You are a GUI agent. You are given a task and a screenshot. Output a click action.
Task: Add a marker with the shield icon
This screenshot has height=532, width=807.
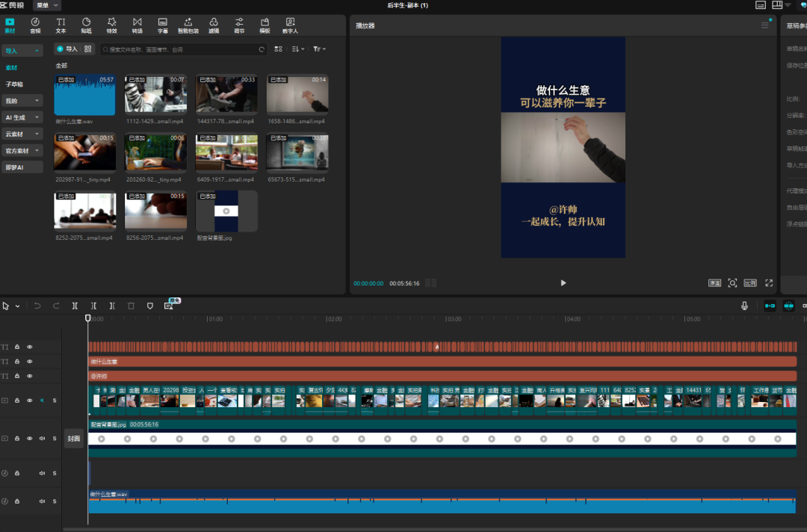coord(149,306)
